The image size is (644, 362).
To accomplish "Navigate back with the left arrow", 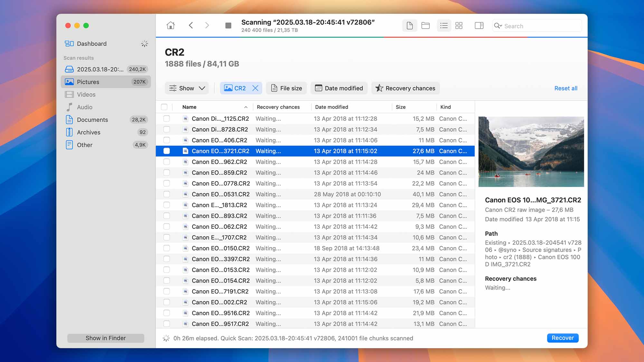I will 191,25.
